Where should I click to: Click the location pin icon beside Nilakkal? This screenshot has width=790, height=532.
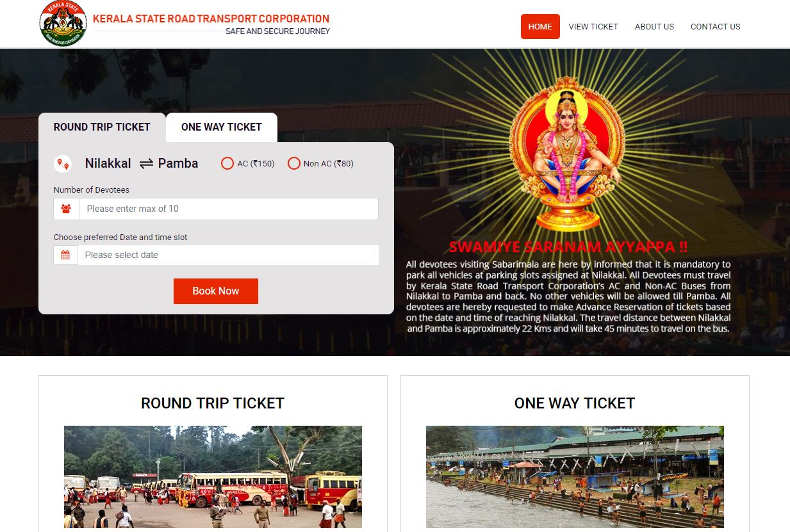(x=63, y=164)
